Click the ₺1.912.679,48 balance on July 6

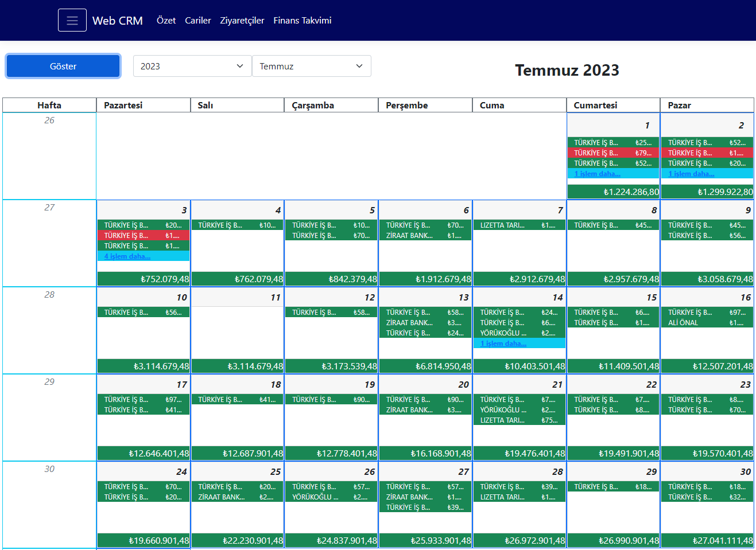click(x=425, y=279)
